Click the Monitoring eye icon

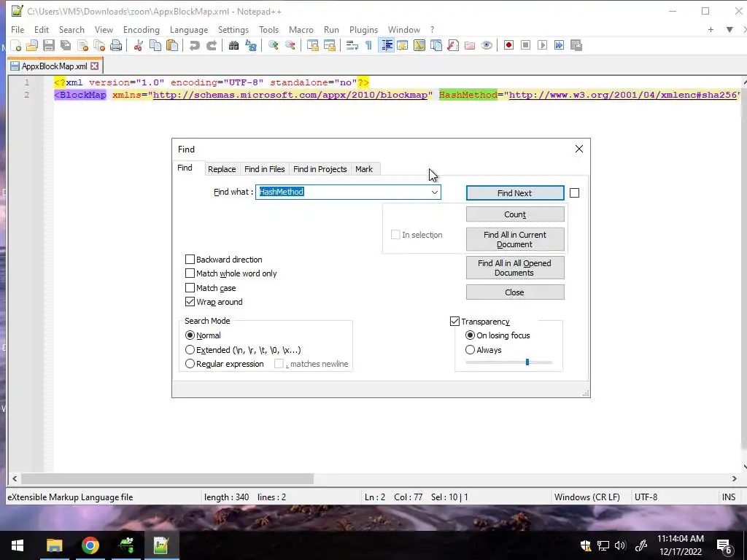487,45
